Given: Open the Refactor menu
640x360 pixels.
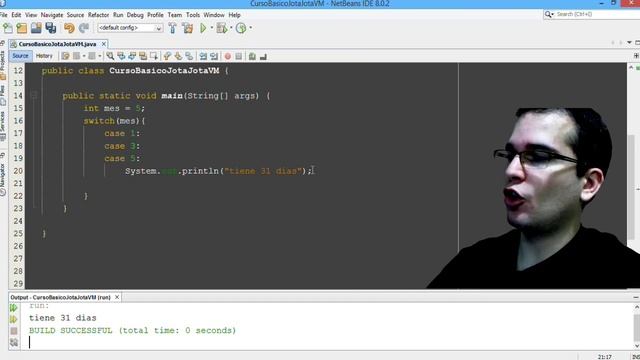Looking at the screenshot, I should 98,15.
